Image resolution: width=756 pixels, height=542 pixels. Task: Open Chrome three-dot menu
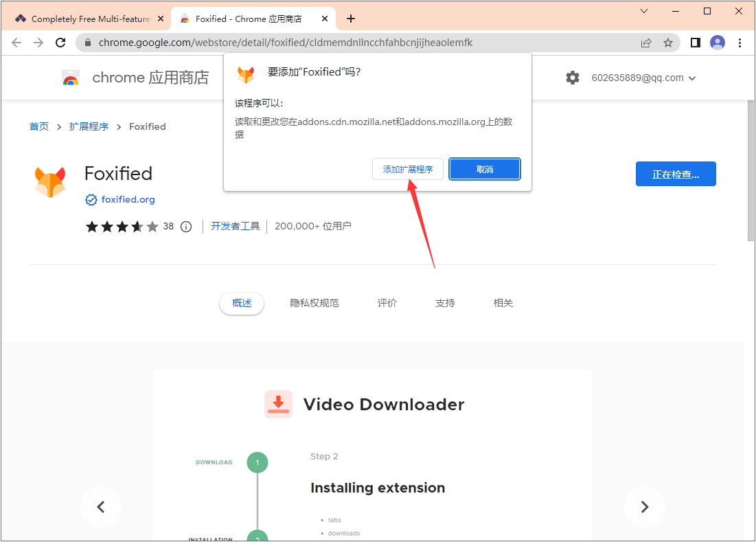tap(740, 43)
